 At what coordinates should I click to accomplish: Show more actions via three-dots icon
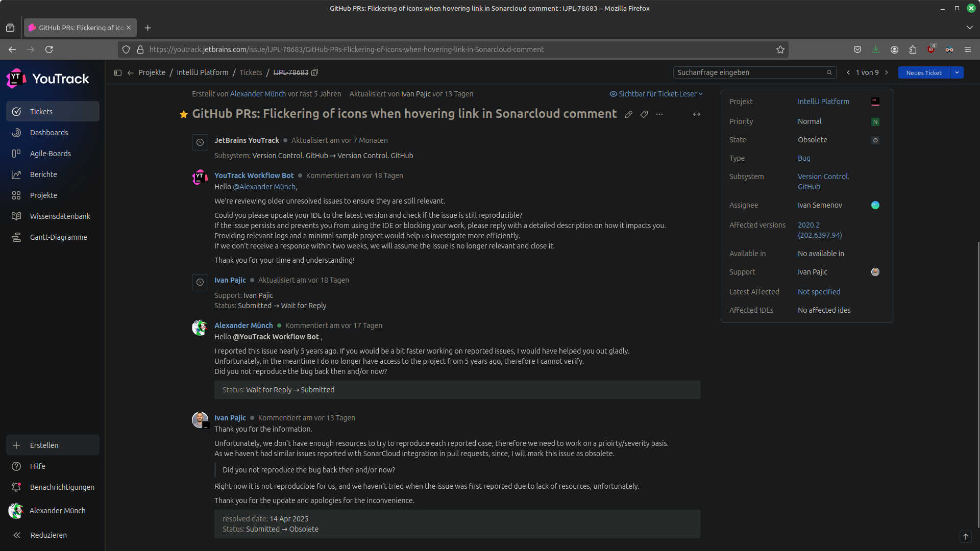click(x=659, y=115)
